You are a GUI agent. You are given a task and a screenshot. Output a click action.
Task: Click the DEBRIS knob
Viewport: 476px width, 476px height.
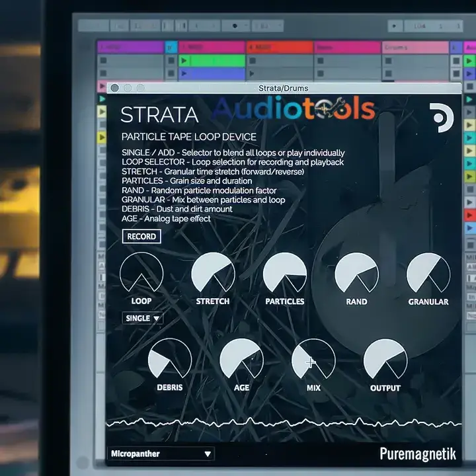pyautogui.click(x=170, y=358)
